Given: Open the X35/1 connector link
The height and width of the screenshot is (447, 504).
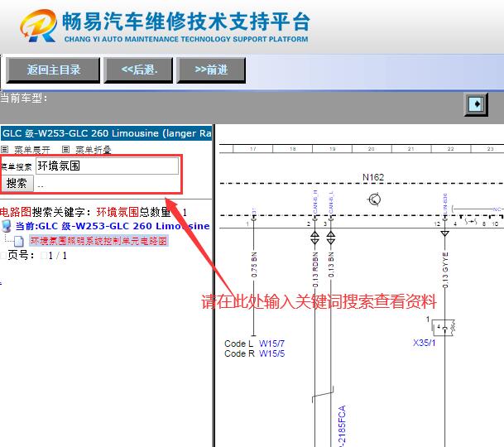Looking at the screenshot, I should (x=424, y=343).
